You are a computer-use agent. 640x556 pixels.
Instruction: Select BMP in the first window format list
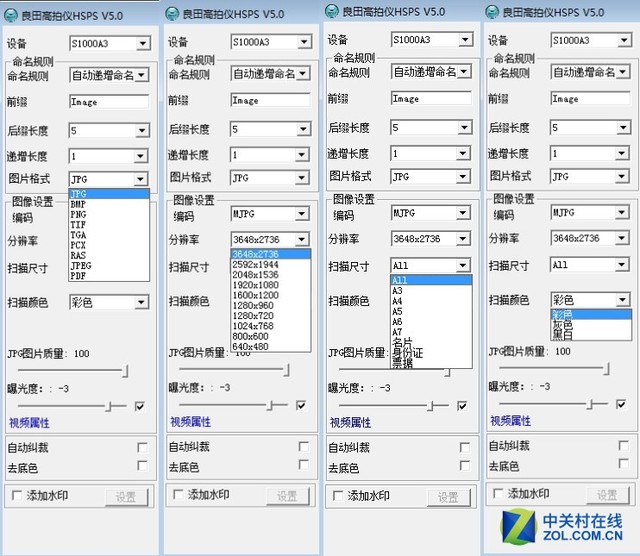[109, 204]
